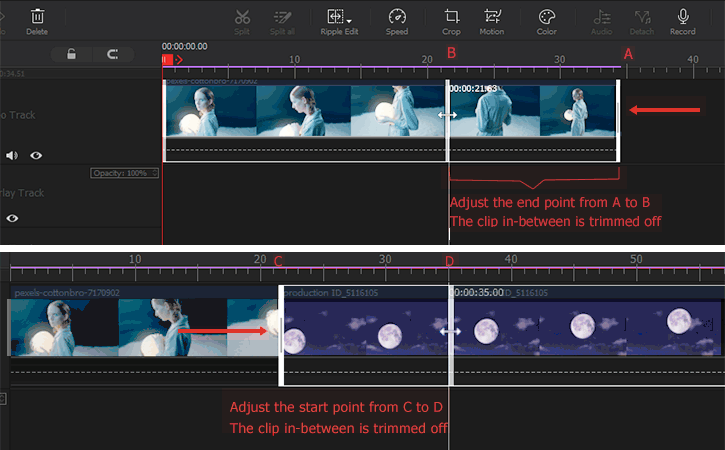
Task: Toggle the magnet snap button
Action: coord(112,54)
